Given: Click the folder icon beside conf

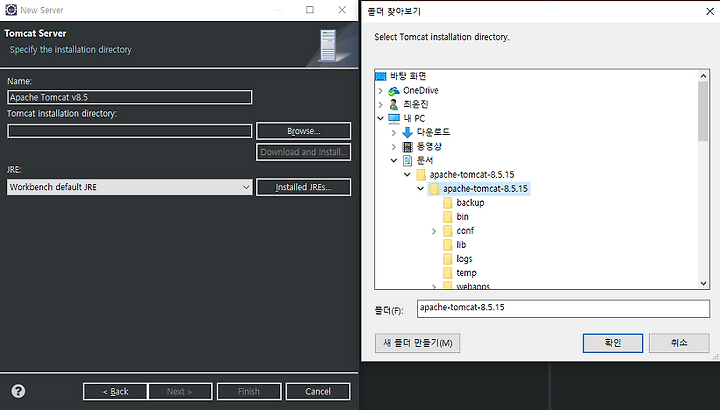Looking at the screenshot, I should point(448,231).
